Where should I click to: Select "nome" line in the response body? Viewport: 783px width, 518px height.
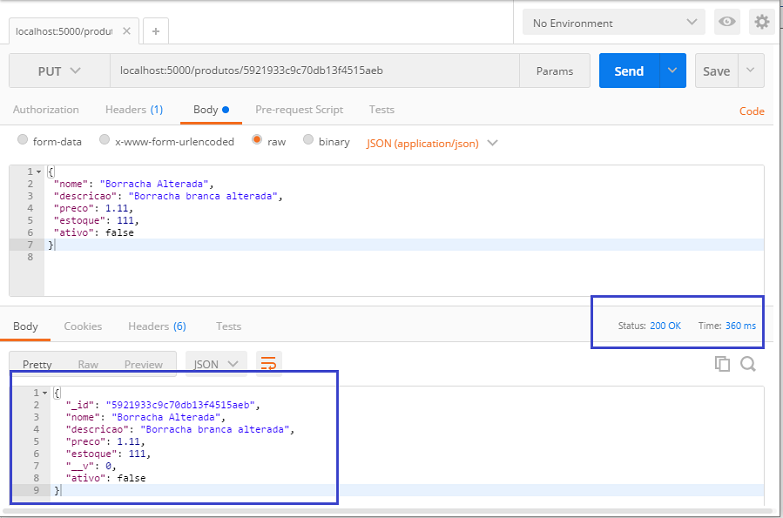(x=145, y=417)
